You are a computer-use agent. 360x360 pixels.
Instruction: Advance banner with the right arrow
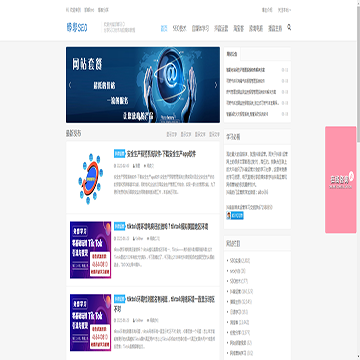tap(216, 85)
